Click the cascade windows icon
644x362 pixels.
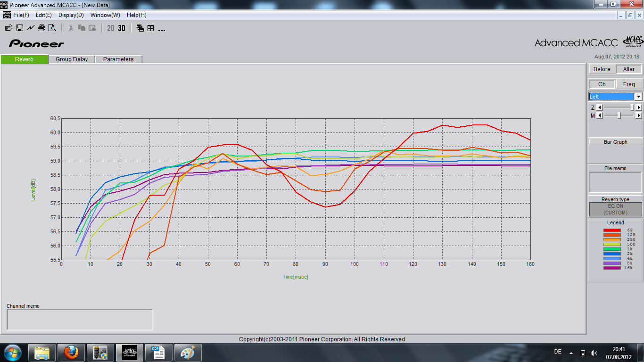[x=140, y=28]
